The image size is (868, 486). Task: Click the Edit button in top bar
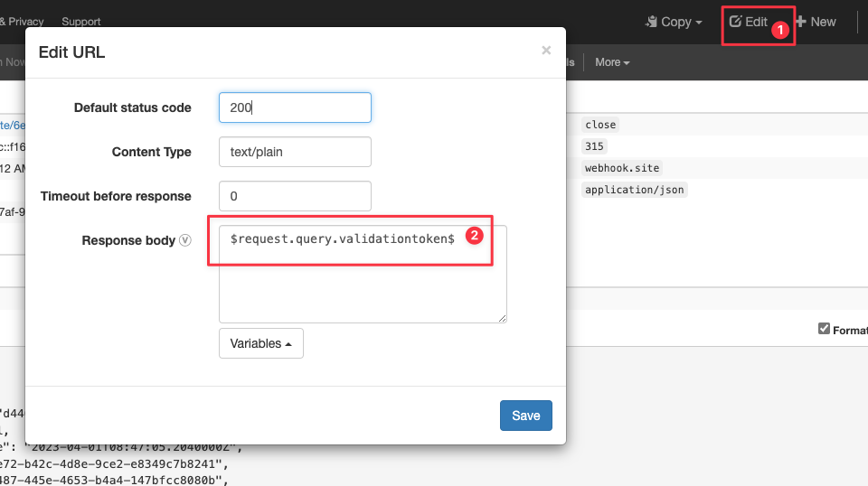click(749, 22)
